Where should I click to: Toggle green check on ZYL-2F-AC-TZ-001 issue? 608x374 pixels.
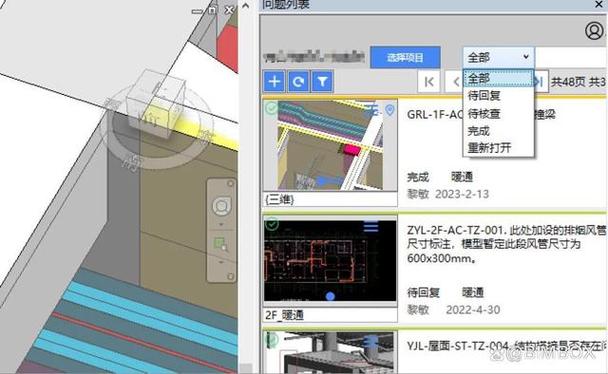[272, 224]
